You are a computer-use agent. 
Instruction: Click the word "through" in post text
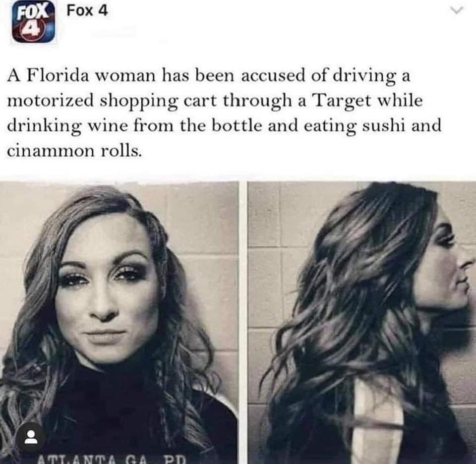257,102
